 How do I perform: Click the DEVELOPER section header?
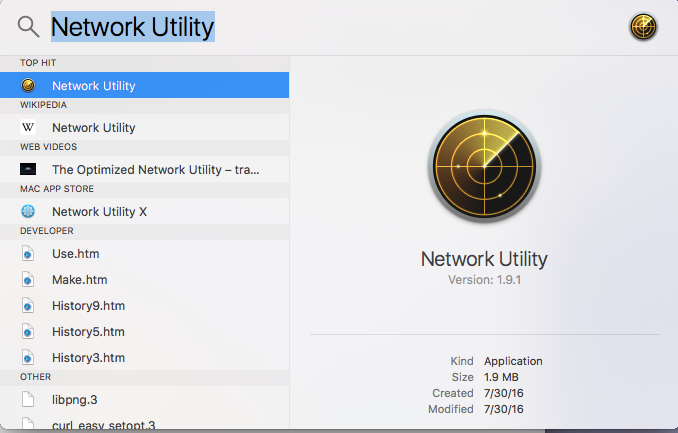click(x=47, y=231)
